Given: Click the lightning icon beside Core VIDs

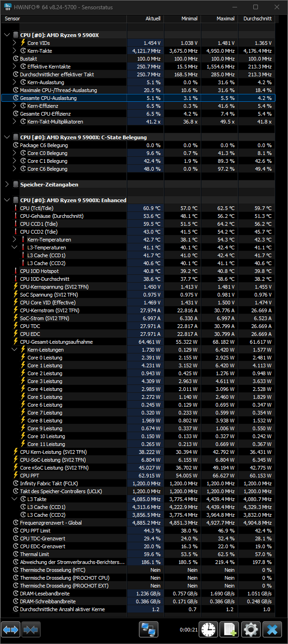Looking at the screenshot, I should click(x=23, y=43).
